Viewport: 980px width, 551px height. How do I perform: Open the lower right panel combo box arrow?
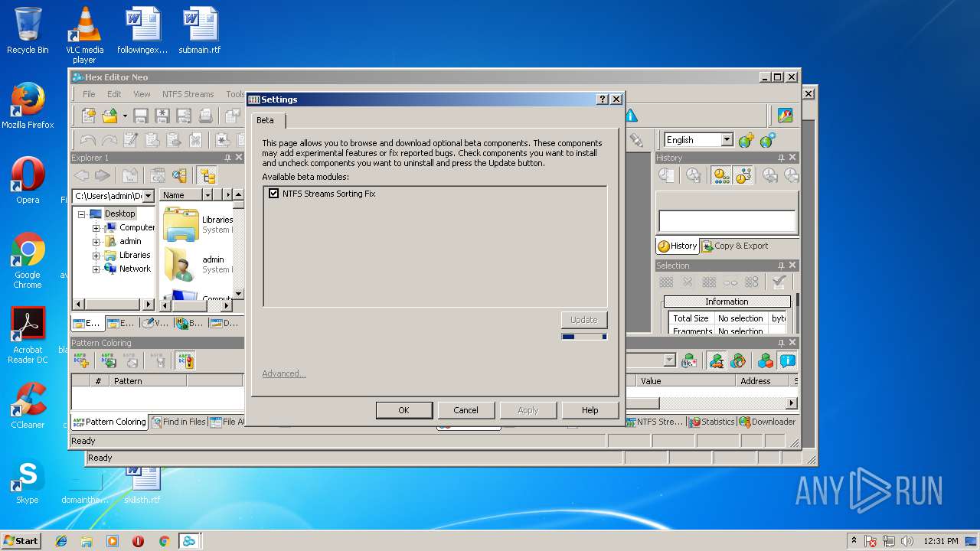(x=669, y=360)
